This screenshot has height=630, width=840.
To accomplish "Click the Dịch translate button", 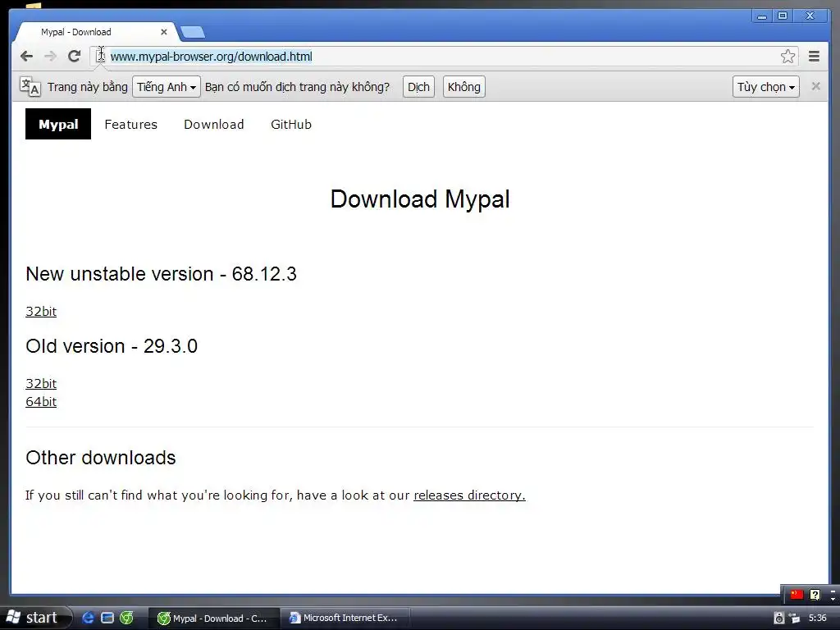I will (418, 87).
